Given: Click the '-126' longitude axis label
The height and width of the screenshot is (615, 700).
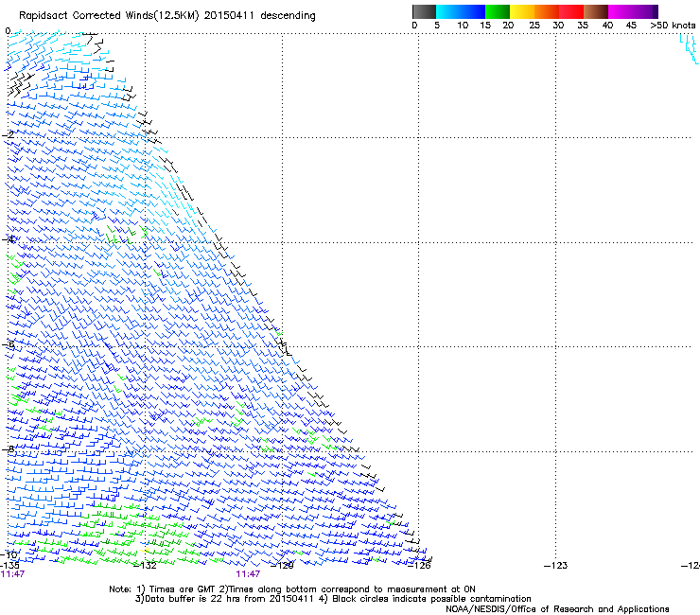Looking at the screenshot, I should (419, 566).
